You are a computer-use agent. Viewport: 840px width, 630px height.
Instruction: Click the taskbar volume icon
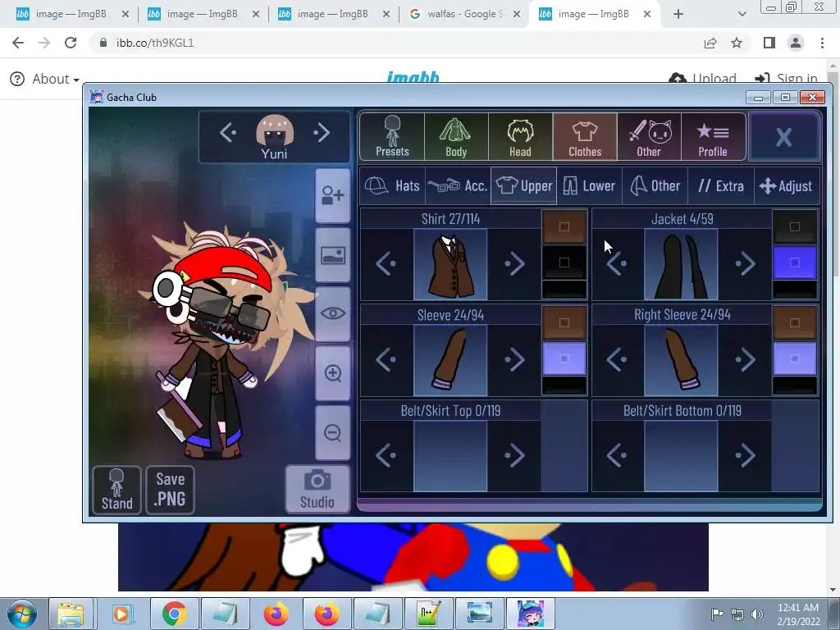point(757,614)
